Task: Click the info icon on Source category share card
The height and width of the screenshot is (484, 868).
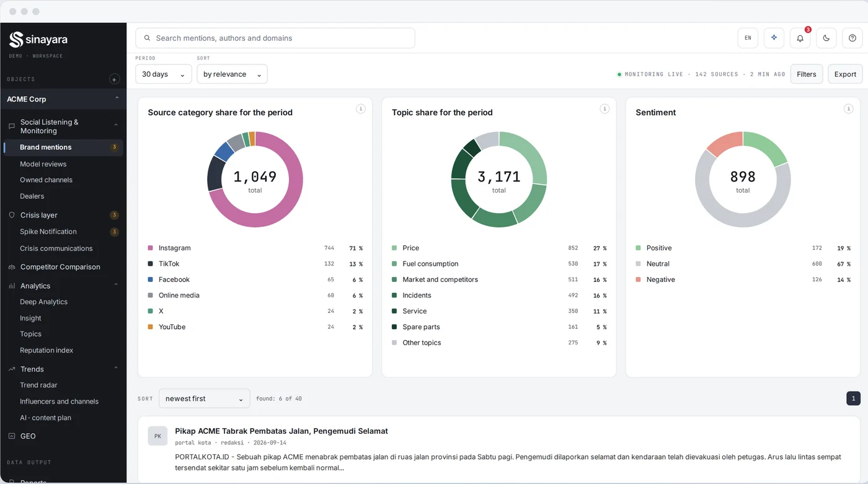Action: point(360,108)
